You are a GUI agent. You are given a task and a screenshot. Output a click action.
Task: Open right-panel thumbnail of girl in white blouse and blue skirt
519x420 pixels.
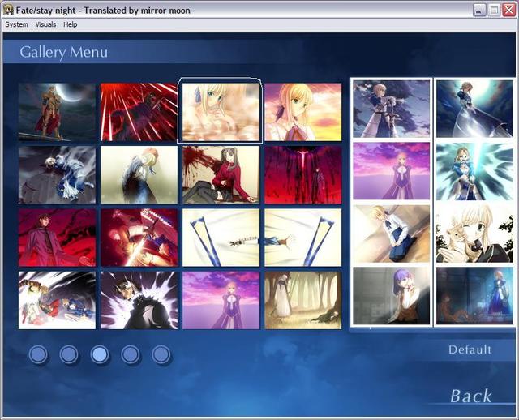(x=392, y=234)
